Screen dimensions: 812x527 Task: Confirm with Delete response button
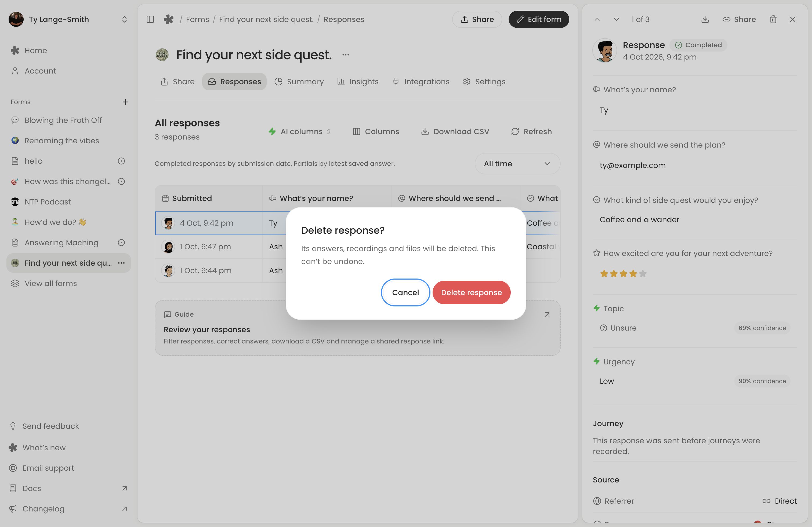(472, 292)
